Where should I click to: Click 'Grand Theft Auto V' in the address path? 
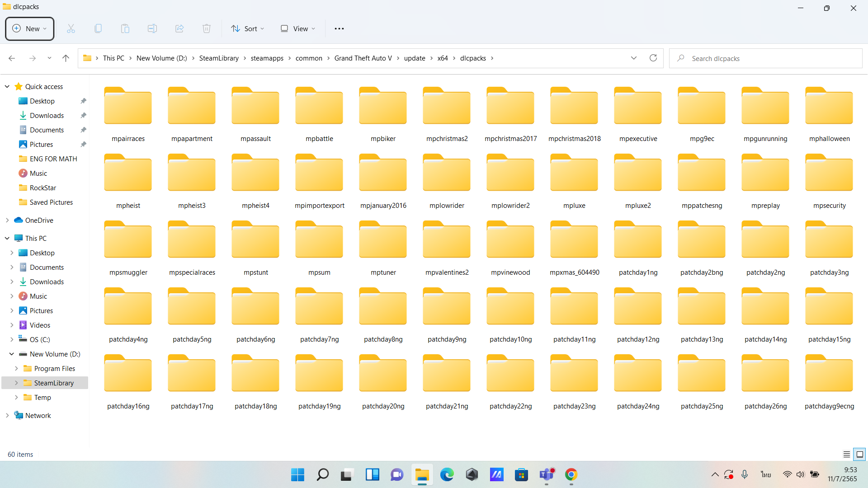[x=363, y=58]
